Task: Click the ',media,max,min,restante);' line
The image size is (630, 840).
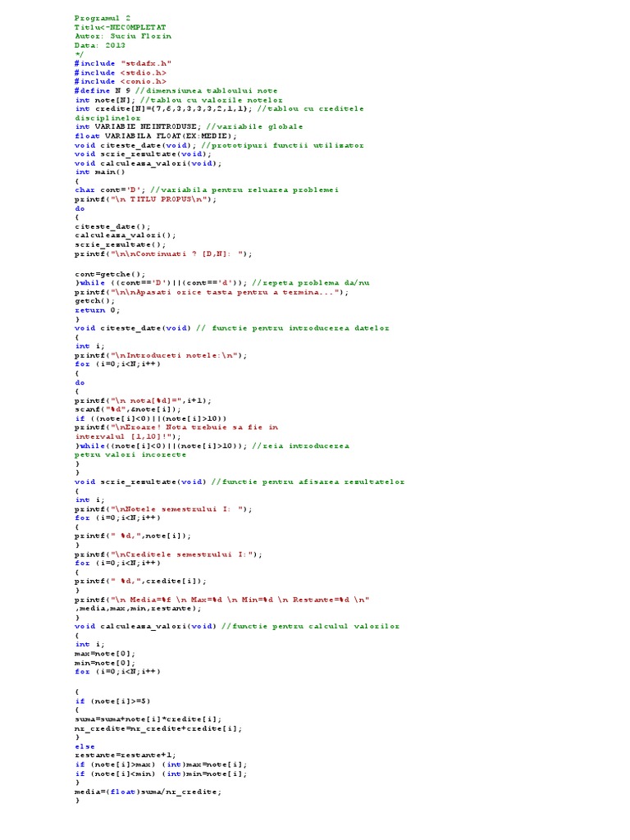Action: pos(138,609)
